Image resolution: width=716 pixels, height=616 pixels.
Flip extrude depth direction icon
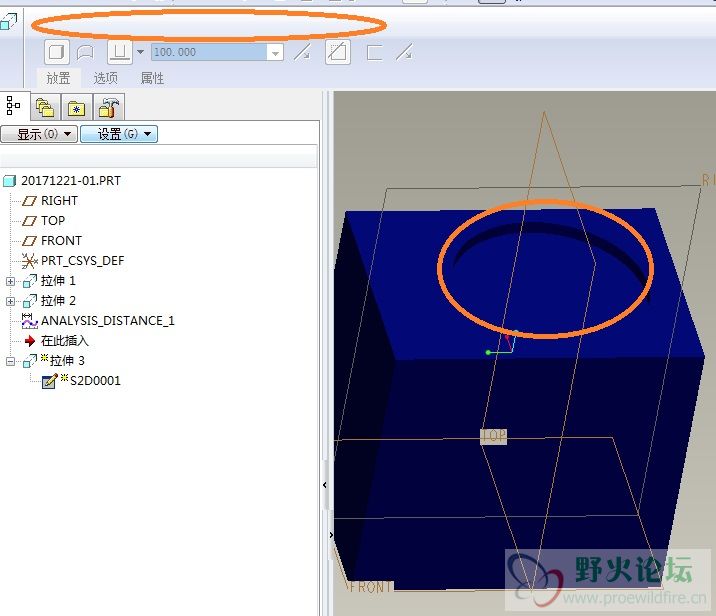point(302,53)
